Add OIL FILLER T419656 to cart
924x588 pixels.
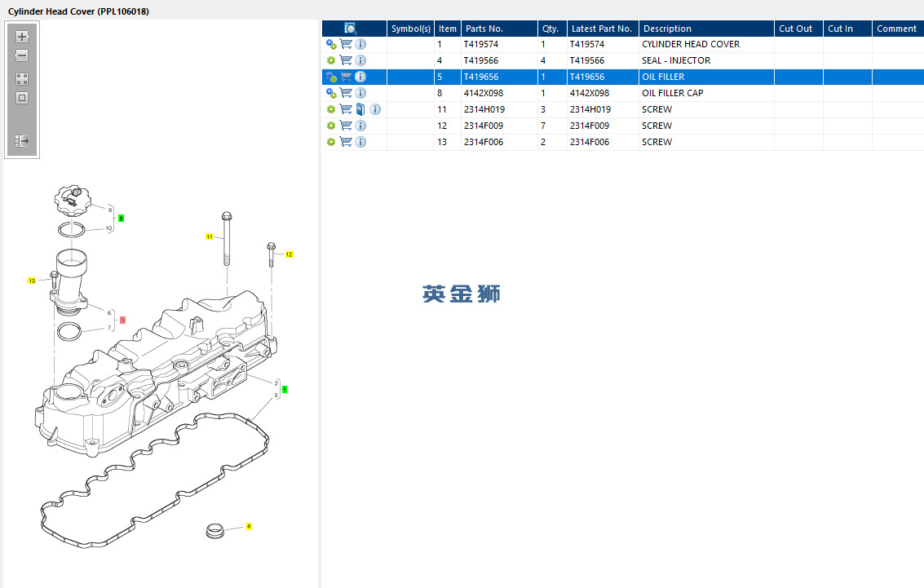coord(346,77)
